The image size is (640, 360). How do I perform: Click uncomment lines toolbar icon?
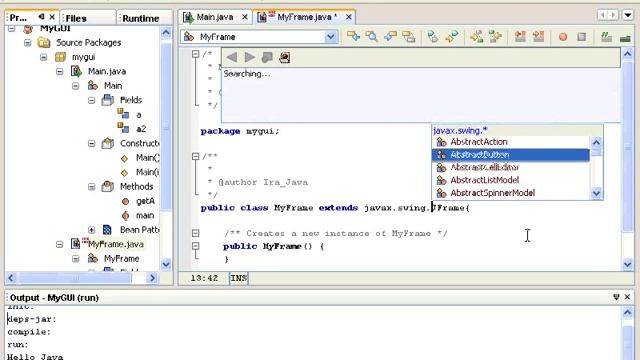(x=625, y=38)
